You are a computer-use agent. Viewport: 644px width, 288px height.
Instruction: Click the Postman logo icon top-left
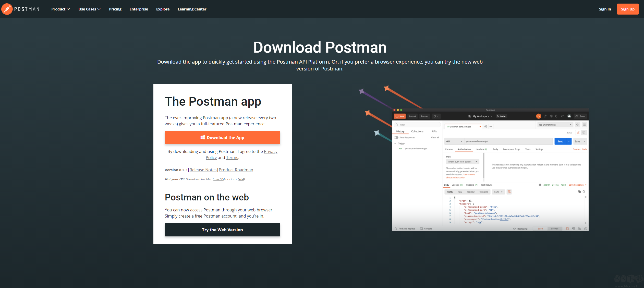click(x=8, y=9)
